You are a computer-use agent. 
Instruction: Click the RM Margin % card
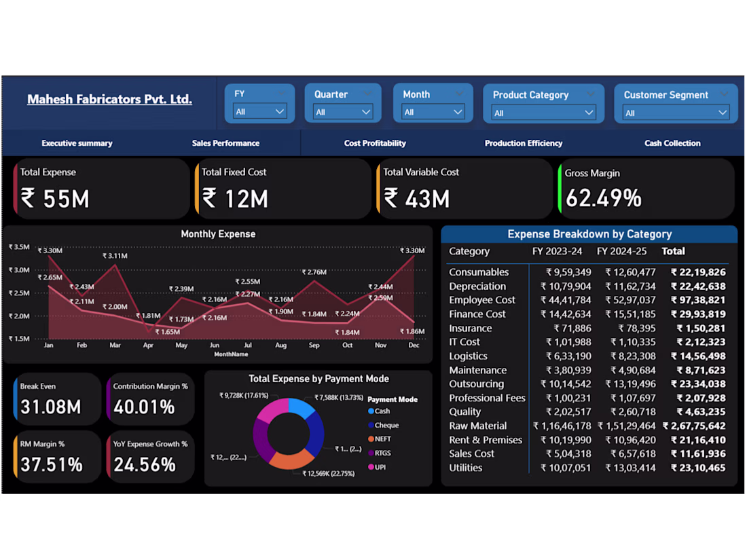click(56, 457)
